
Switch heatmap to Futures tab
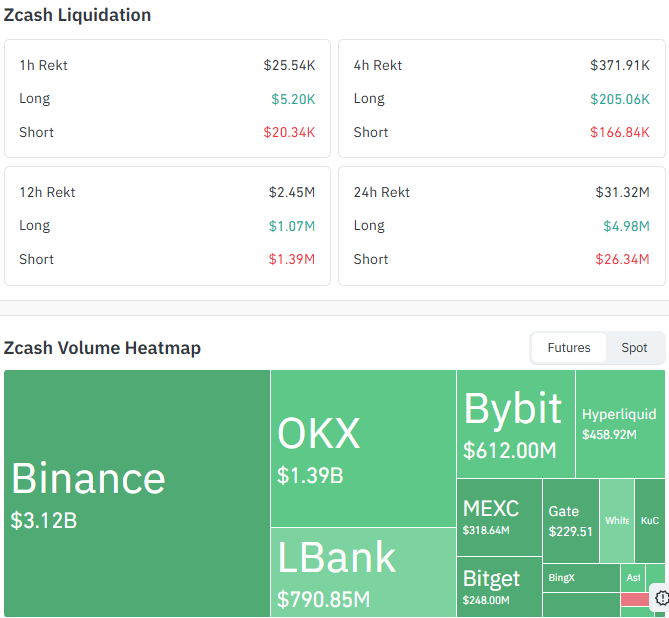(x=569, y=347)
